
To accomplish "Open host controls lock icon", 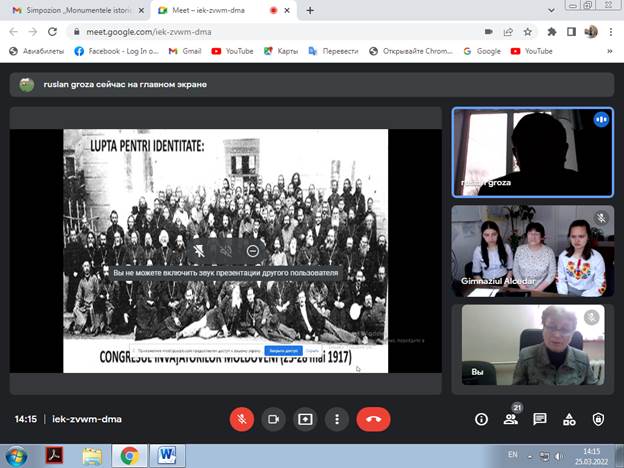I will click(x=598, y=419).
